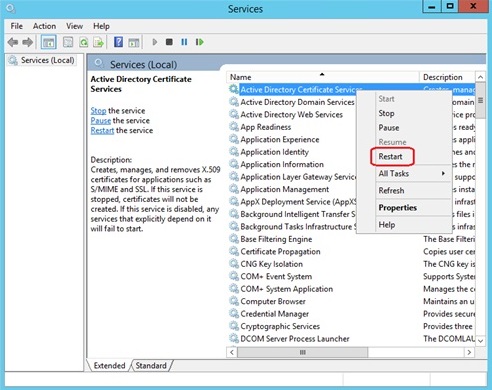Screen dimensions: 492x390
Task: Click the Forward arrow toolbar icon
Action: pyautogui.click(x=28, y=42)
